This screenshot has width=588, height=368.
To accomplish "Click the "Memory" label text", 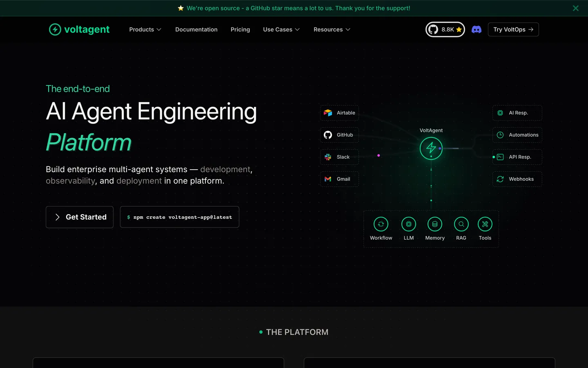I will tap(435, 238).
